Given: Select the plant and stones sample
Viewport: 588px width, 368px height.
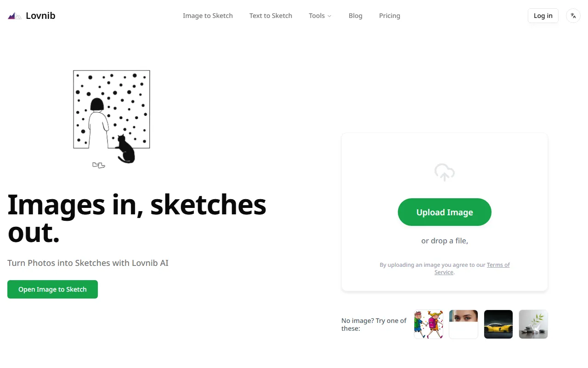Looking at the screenshot, I should (533, 324).
